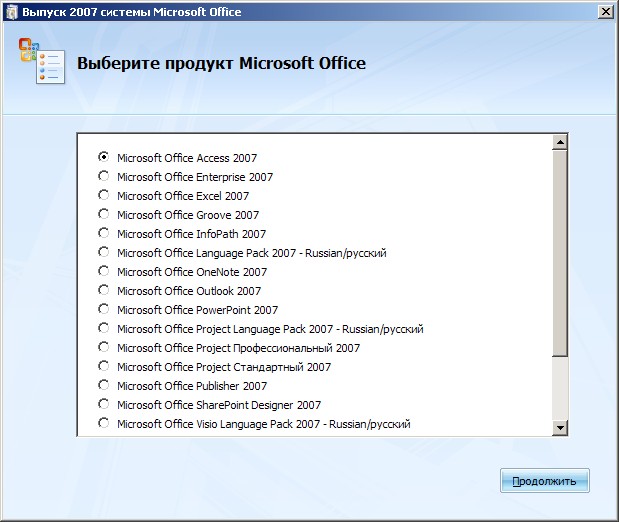Click the text Microsoft Office Enterprise 2007
This screenshot has height=522, width=619.
click(195, 177)
